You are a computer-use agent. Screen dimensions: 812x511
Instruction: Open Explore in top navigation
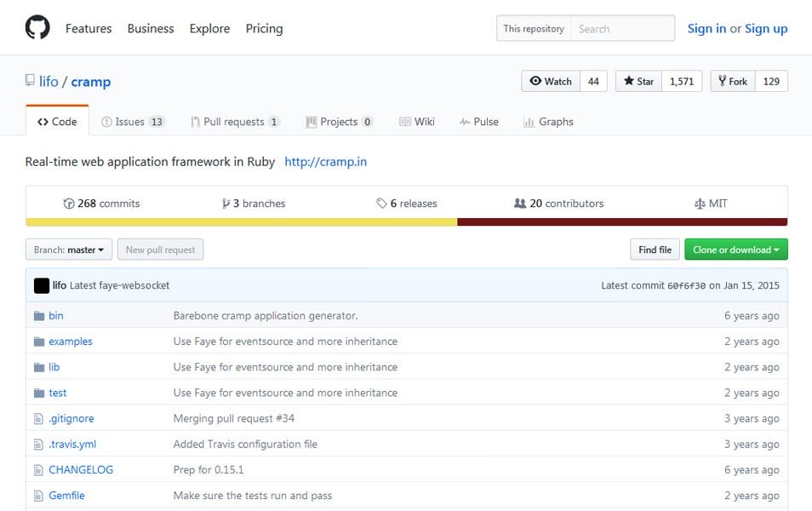click(209, 28)
